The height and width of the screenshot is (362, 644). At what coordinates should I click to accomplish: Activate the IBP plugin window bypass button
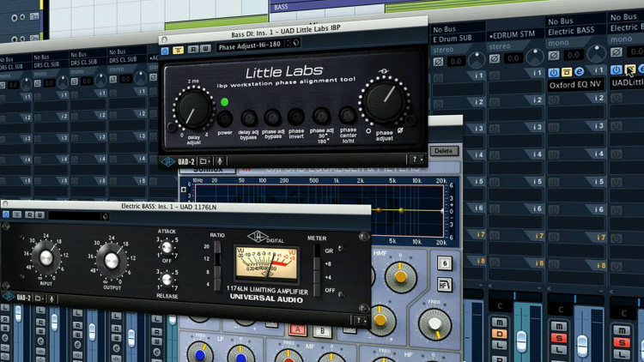tap(165, 51)
